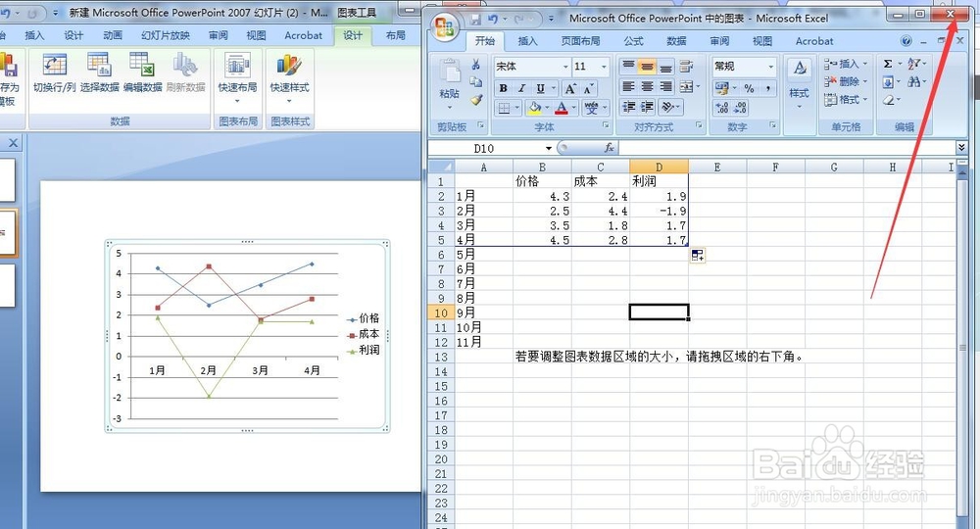Toggle bottom vertical alignment
The width and height of the screenshot is (980, 529).
(x=666, y=67)
